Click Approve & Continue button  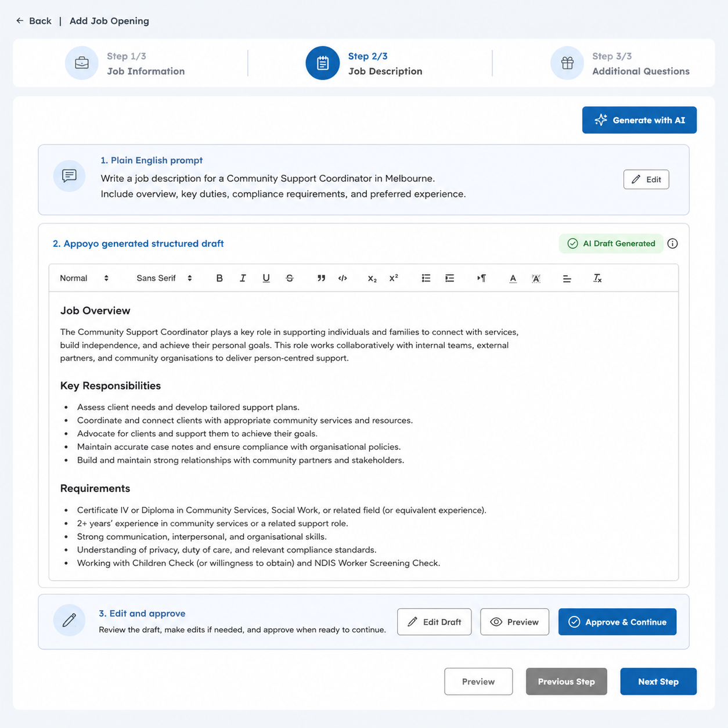click(617, 622)
